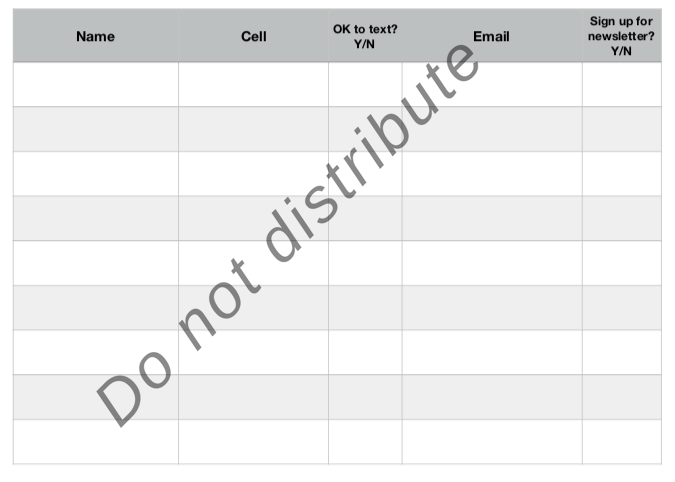This screenshot has width=675, height=482.
Task: Click first row Name cell
Action: (x=96, y=84)
